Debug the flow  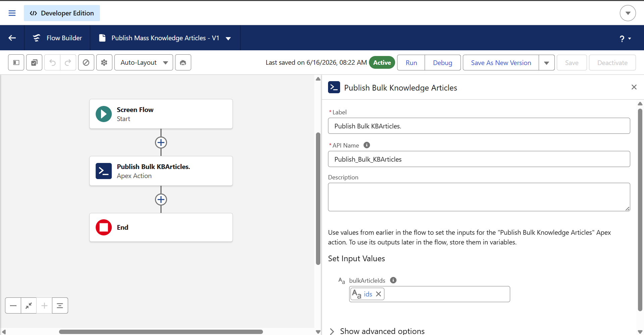pyautogui.click(x=442, y=62)
